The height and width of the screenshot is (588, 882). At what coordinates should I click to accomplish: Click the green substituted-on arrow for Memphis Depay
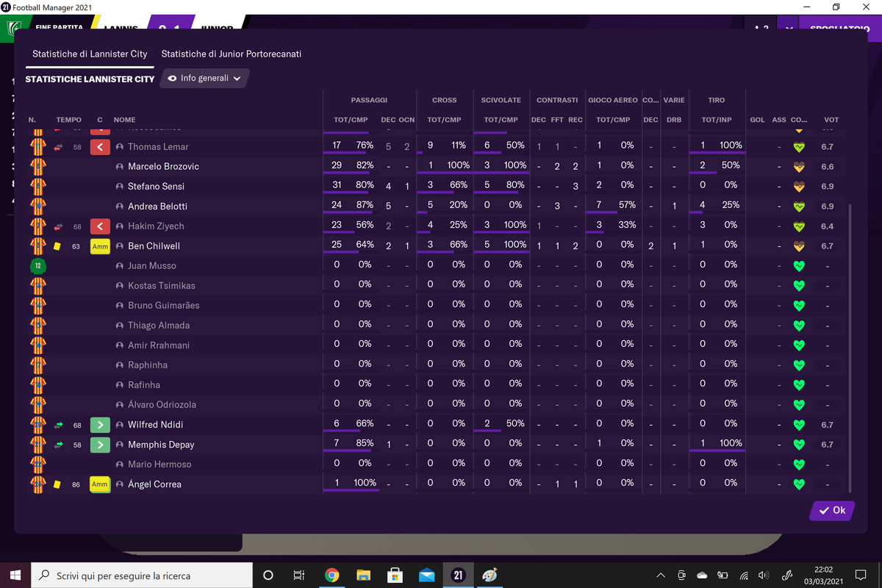[x=100, y=445]
